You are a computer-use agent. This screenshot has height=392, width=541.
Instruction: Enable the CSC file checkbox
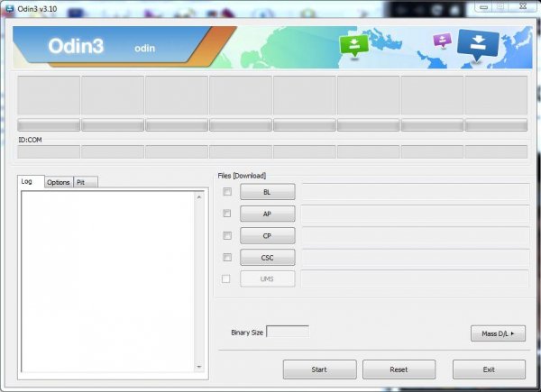[227, 257]
